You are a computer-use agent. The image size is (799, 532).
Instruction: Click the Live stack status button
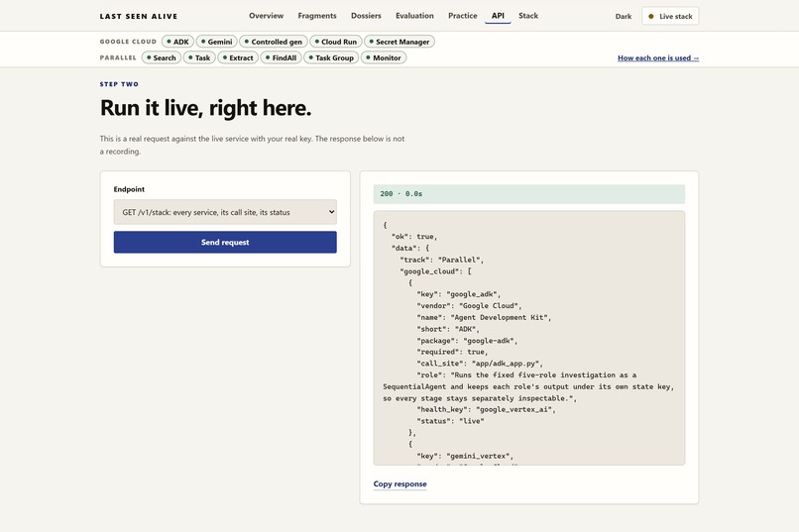[670, 16]
